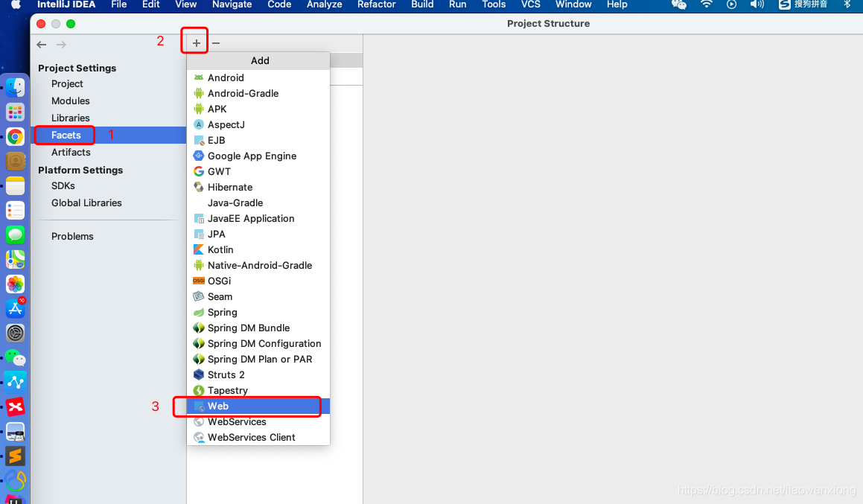Image resolution: width=863 pixels, height=504 pixels.
Task: Go back with the left arrow
Action: (x=41, y=45)
